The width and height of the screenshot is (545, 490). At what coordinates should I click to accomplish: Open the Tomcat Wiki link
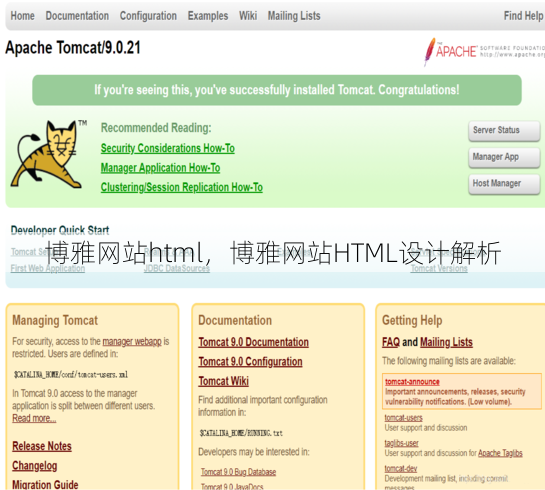coord(223,381)
